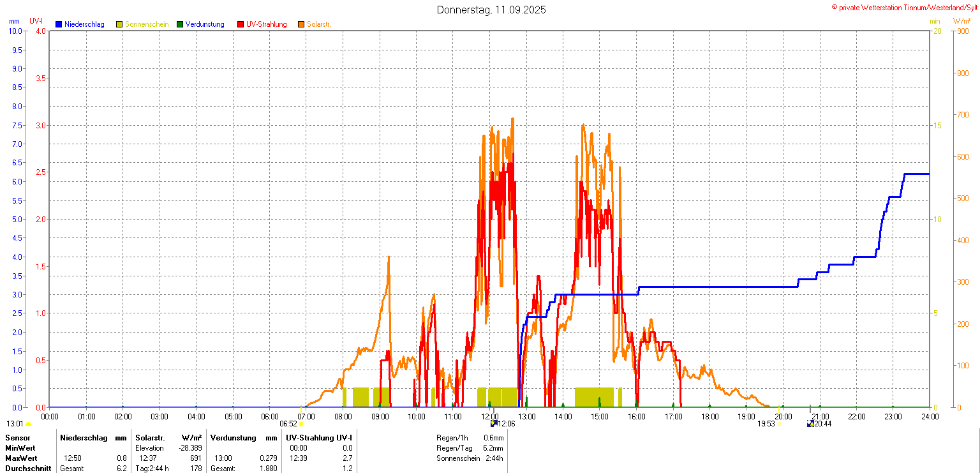Click the 12:00 tick on time axis
980x473 pixels.
[489, 417]
